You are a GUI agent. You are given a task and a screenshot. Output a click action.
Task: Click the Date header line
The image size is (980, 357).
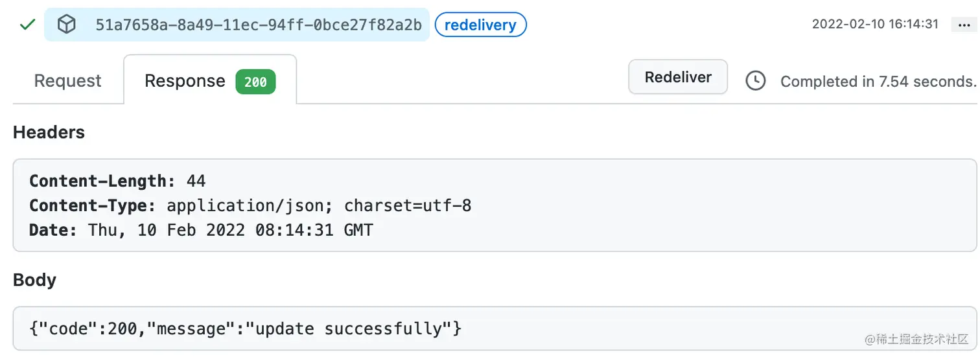click(x=201, y=230)
